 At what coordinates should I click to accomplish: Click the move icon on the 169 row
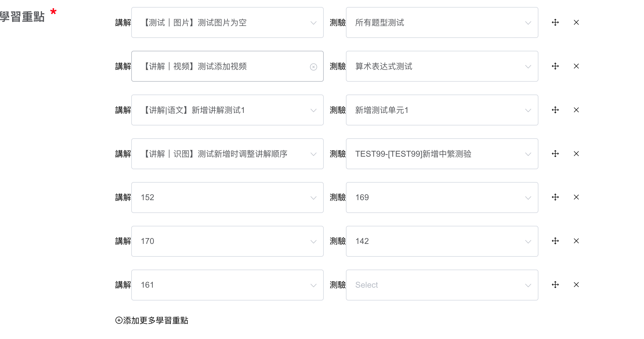tap(555, 197)
